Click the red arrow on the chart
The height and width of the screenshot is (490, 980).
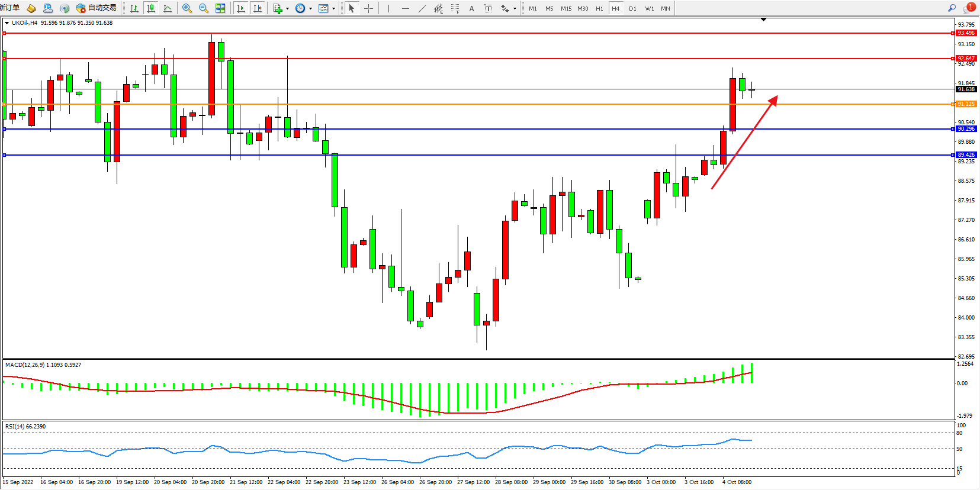tap(744, 142)
